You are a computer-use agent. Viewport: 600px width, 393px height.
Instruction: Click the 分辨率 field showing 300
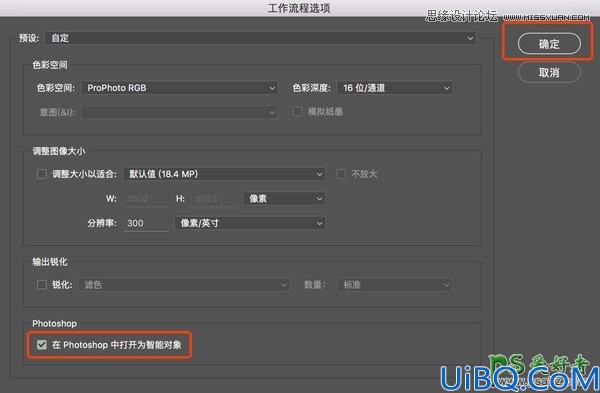(x=146, y=223)
